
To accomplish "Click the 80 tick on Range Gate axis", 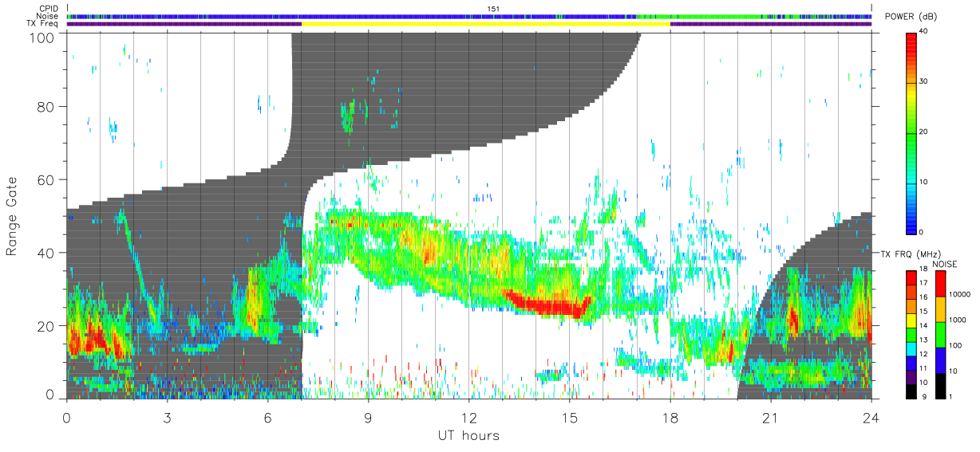I will tap(47, 107).
